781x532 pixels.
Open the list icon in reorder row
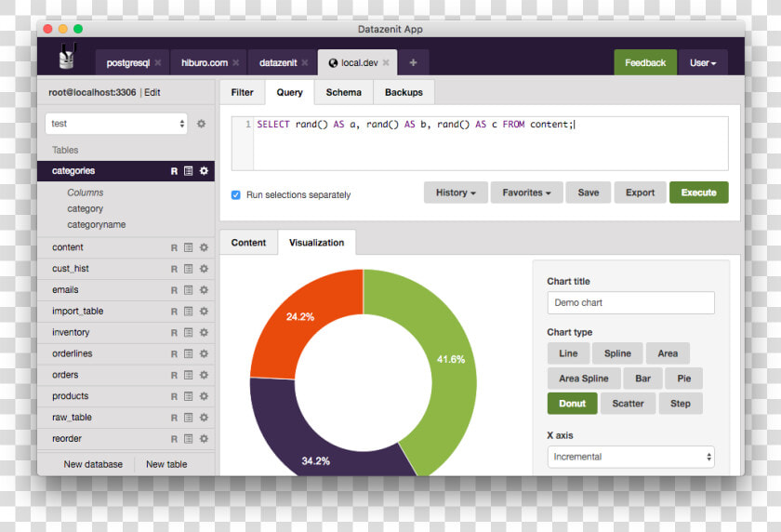click(188, 439)
